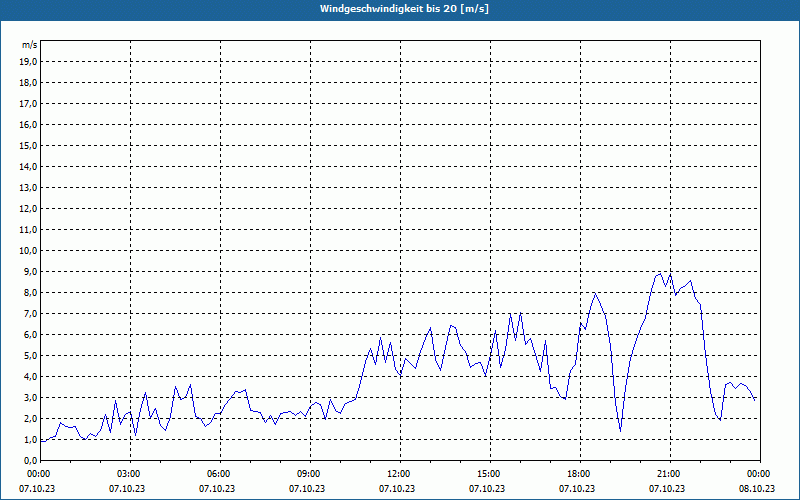Select the '2,0' y-axis value
This screenshot has width=800, height=500.
[x=30, y=418]
